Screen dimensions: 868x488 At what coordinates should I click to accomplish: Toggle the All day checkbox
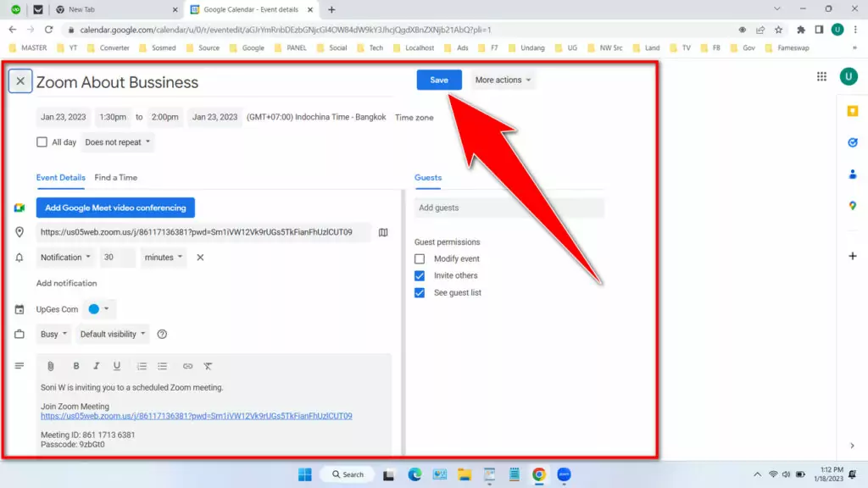pyautogui.click(x=42, y=142)
